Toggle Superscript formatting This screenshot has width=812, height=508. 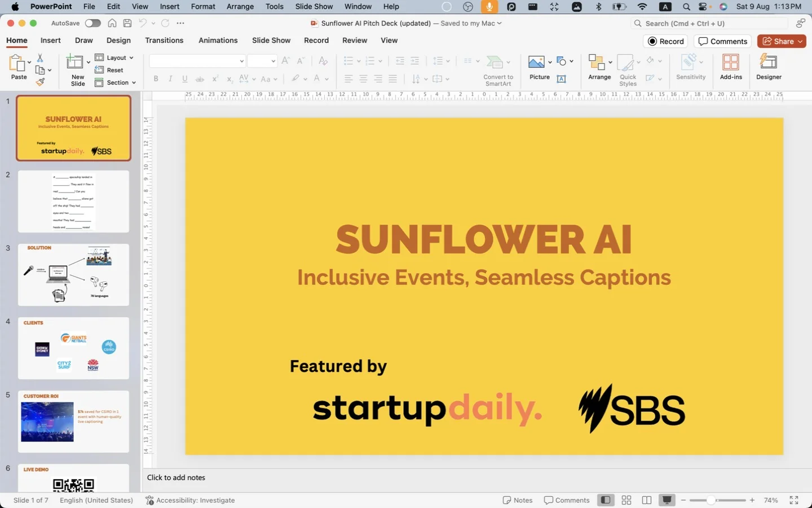215,79
